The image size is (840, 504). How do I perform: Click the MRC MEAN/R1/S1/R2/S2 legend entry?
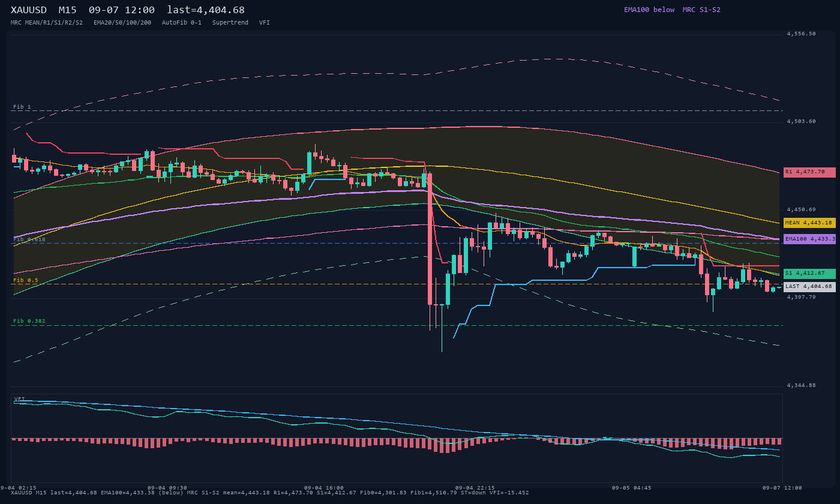pyautogui.click(x=47, y=23)
